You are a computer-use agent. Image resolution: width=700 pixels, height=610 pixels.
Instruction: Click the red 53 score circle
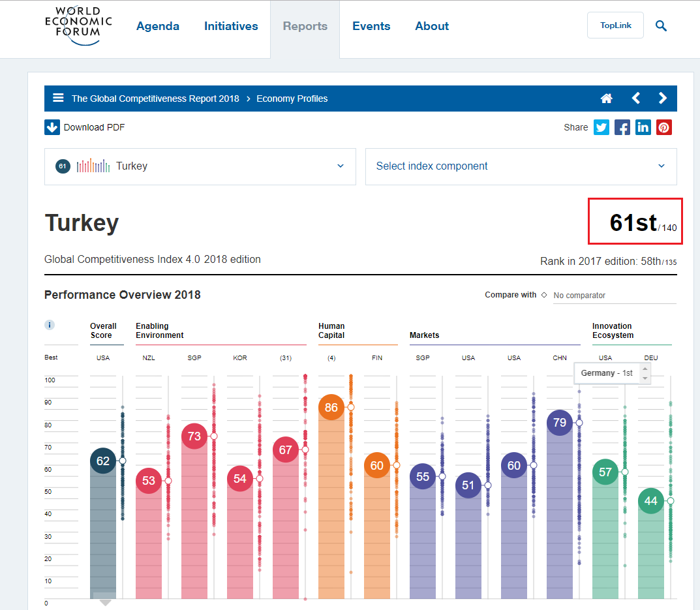(x=149, y=481)
